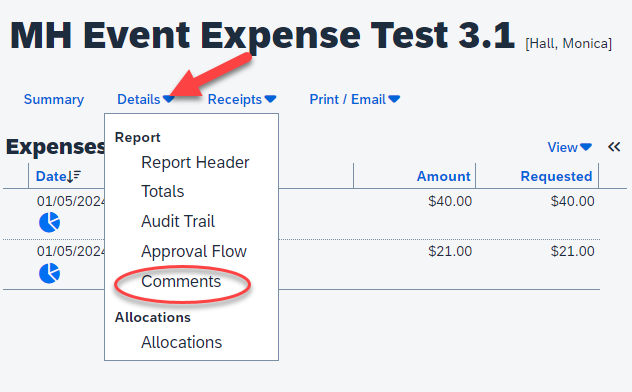The image size is (632, 392).
Task: Select the expense row with $21.00 amount
Action: tap(301, 265)
